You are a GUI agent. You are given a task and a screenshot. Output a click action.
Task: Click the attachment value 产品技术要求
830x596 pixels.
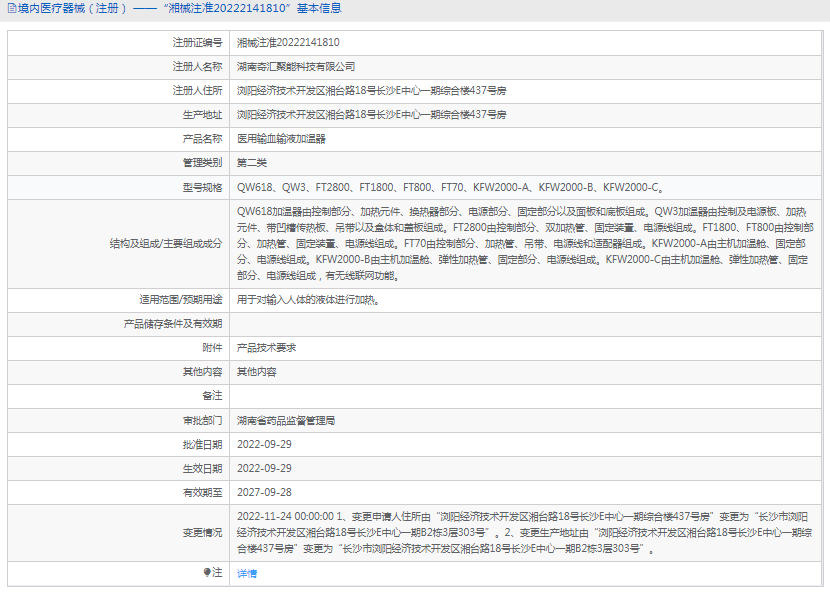(x=266, y=348)
